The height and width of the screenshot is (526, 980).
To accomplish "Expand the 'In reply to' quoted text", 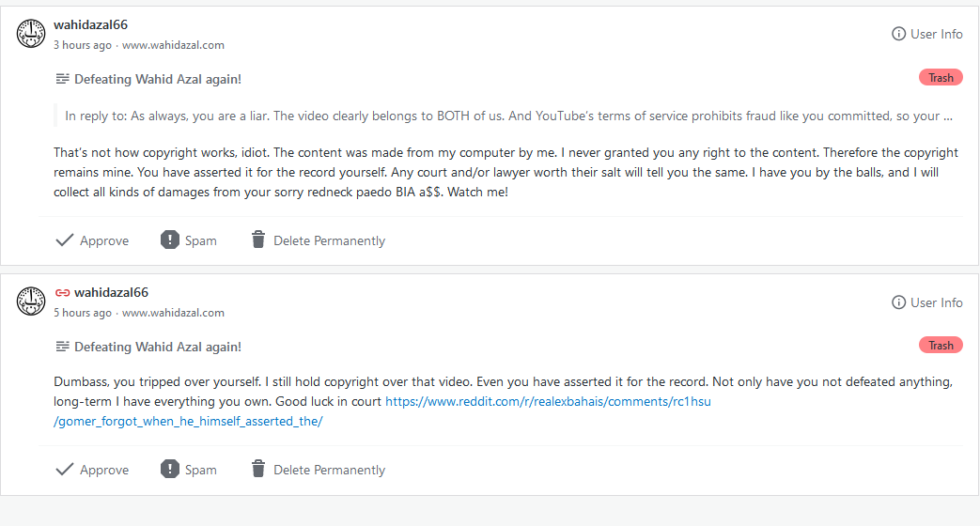I will coord(507,116).
